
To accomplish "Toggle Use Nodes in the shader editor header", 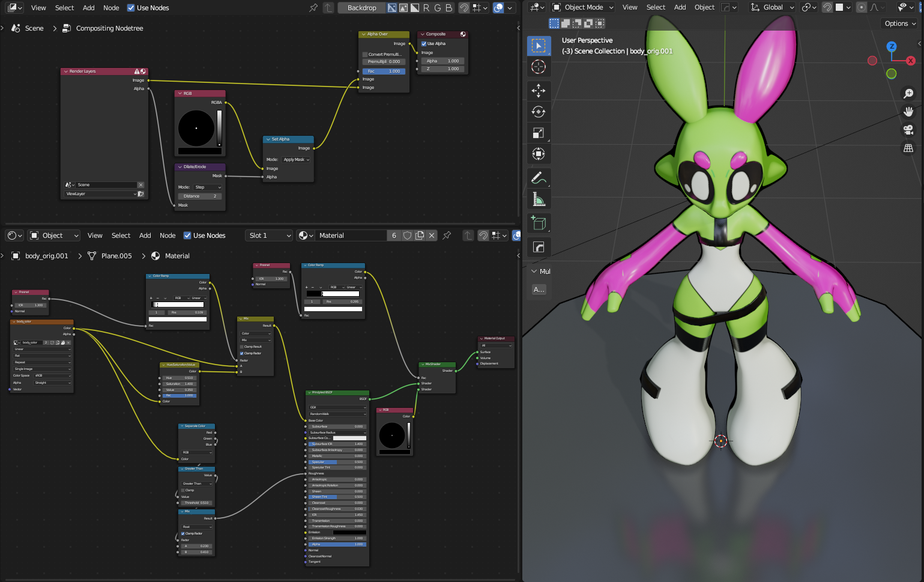I will [x=204, y=235].
